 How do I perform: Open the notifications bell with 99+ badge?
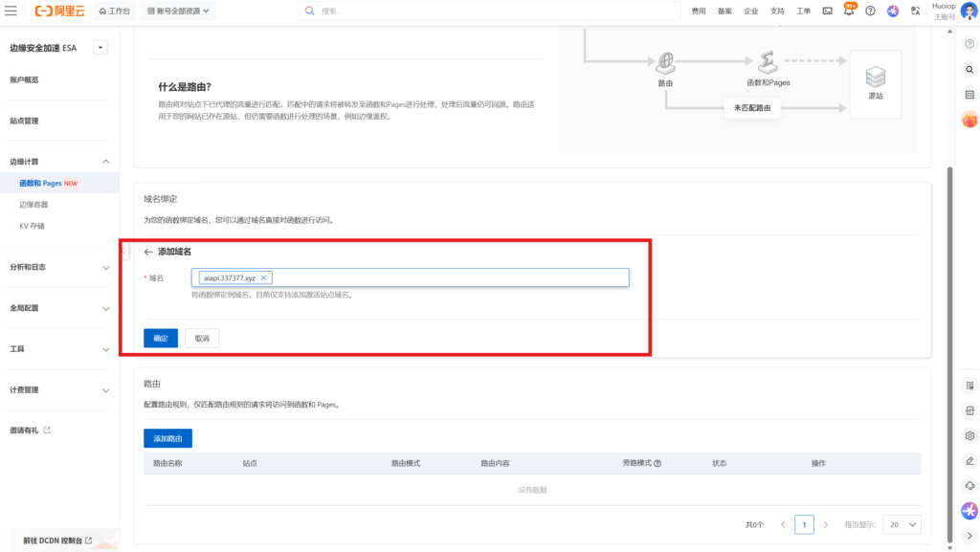pyautogui.click(x=849, y=11)
